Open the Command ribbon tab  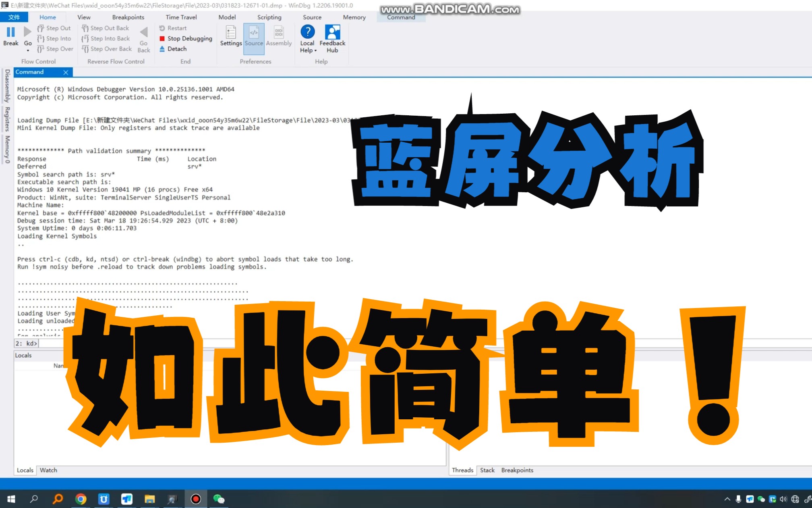pos(401,17)
